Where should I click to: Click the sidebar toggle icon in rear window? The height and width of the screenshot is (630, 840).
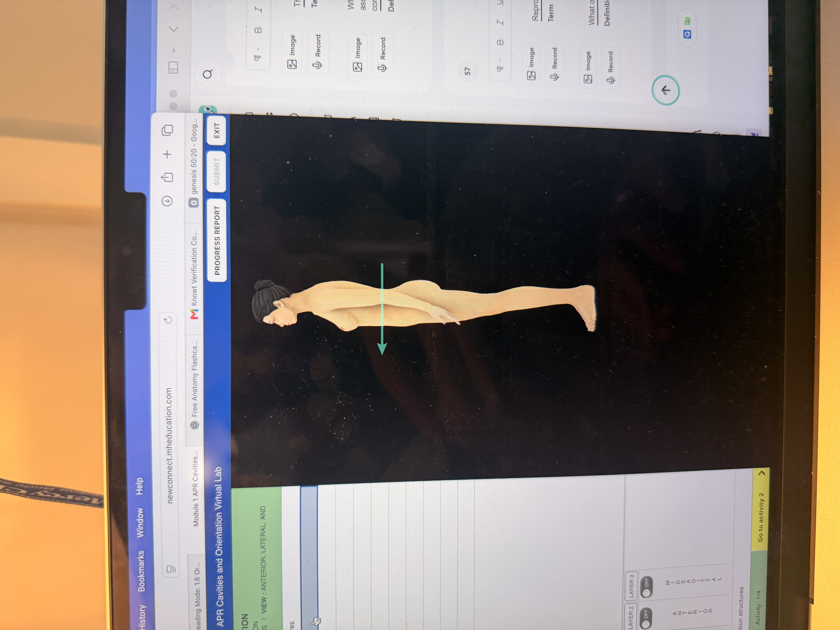[x=173, y=68]
